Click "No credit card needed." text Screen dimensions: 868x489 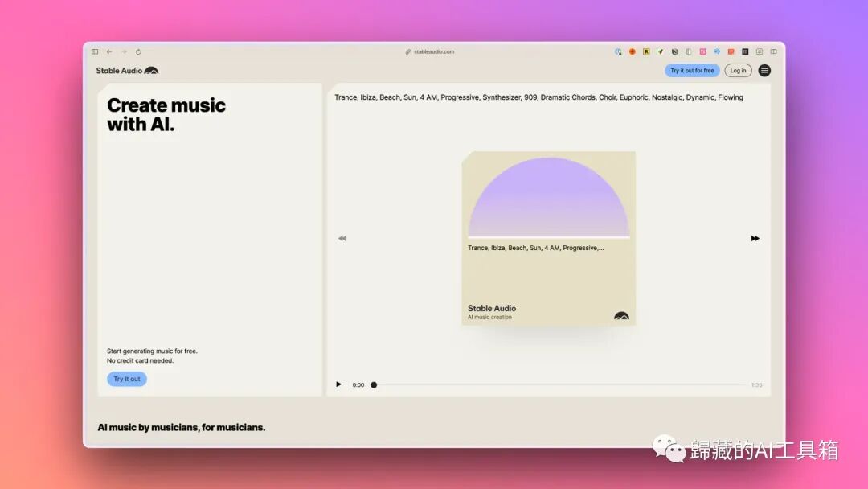[140, 360]
